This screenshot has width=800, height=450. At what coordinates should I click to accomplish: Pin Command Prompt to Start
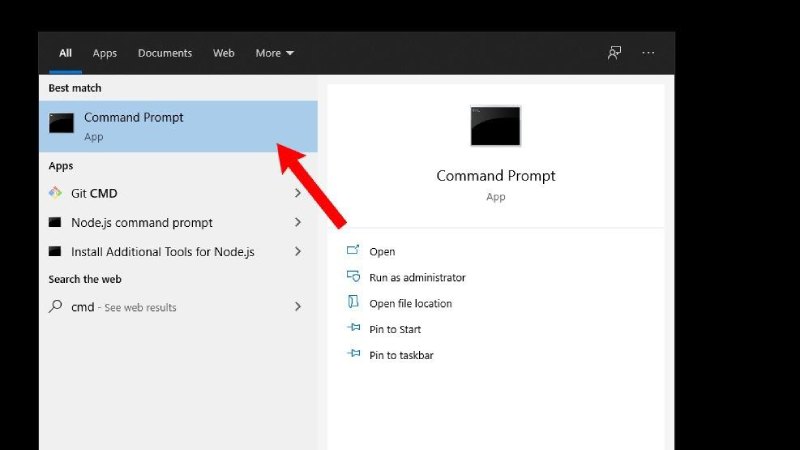[395, 329]
